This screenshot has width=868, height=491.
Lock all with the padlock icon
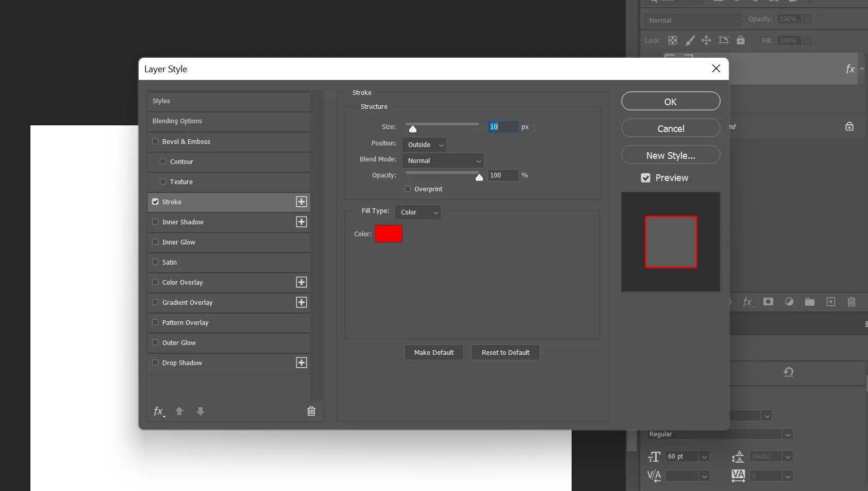click(x=741, y=40)
